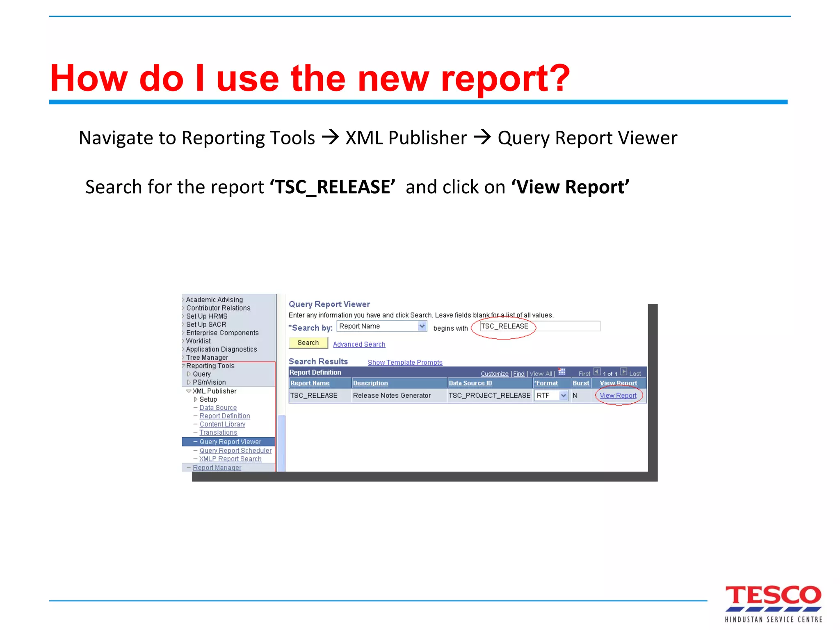The image size is (840, 630).
Task: Collapse the Reporting Tools menu
Action: click(x=183, y=365)
